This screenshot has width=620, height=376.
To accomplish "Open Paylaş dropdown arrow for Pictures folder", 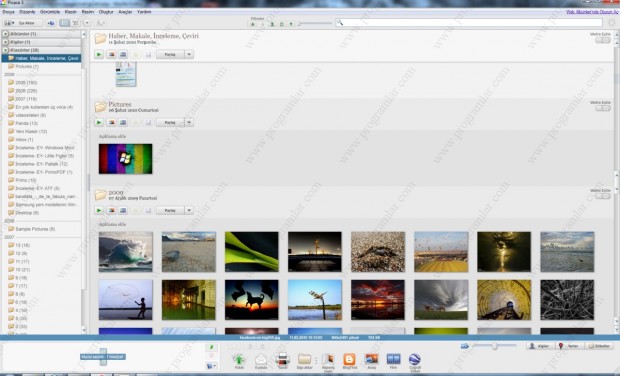I will [189, 123].
